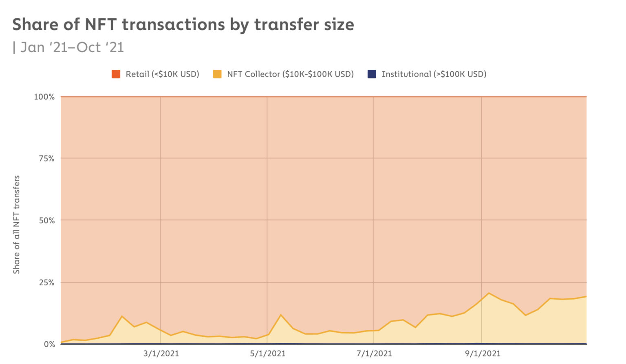Toggle the Institutional (>$100K USD) legend label
Image resolution: width=626 pixels, height=364 pixels.
[434, 74]
